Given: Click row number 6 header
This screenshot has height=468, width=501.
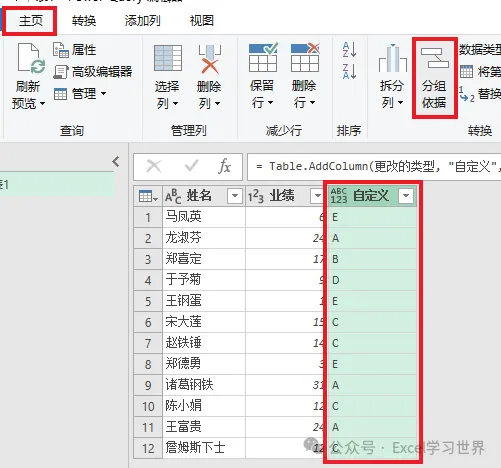Looking at the screenshot, I should [x=148, y=322].
